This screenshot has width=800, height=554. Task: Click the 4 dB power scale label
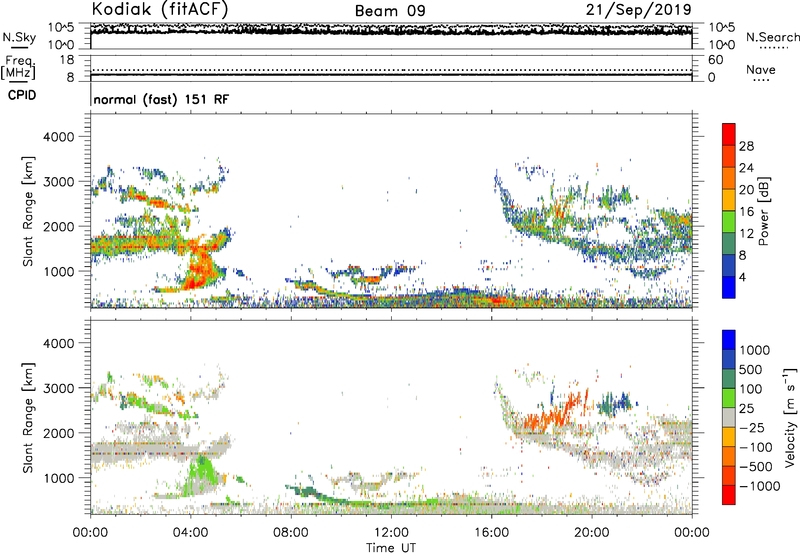[x=742, y=277]
